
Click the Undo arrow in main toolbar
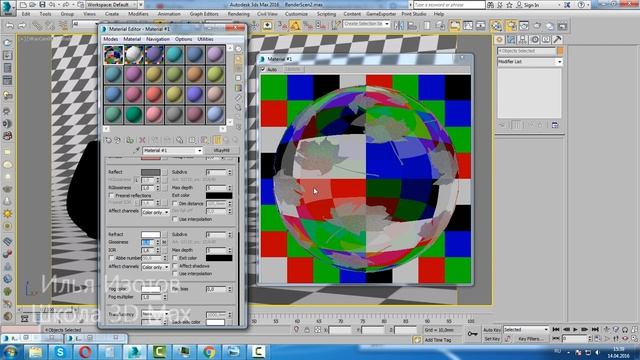point(9,26)
